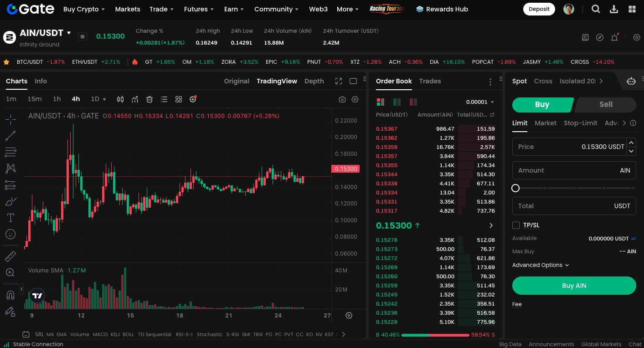The image size is (644, 348).
Task: Open the chart layout grid icon
Action: coord(179,99)
